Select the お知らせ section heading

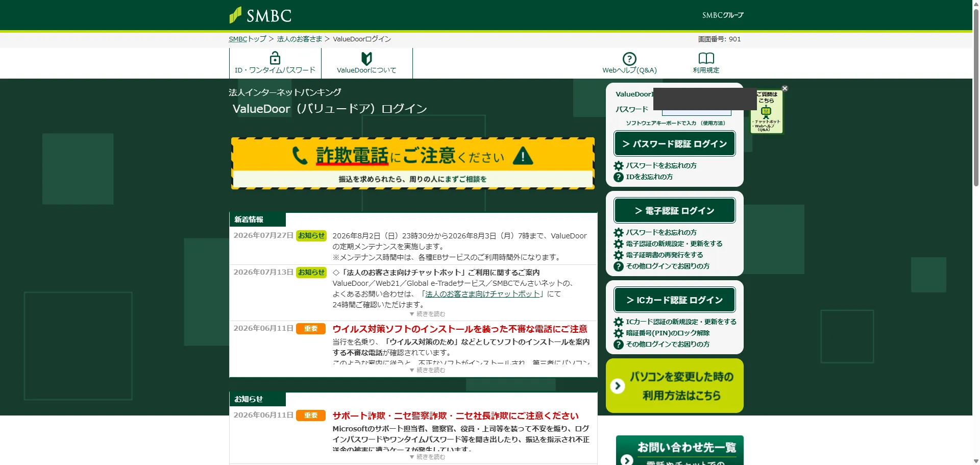[249, 399]
